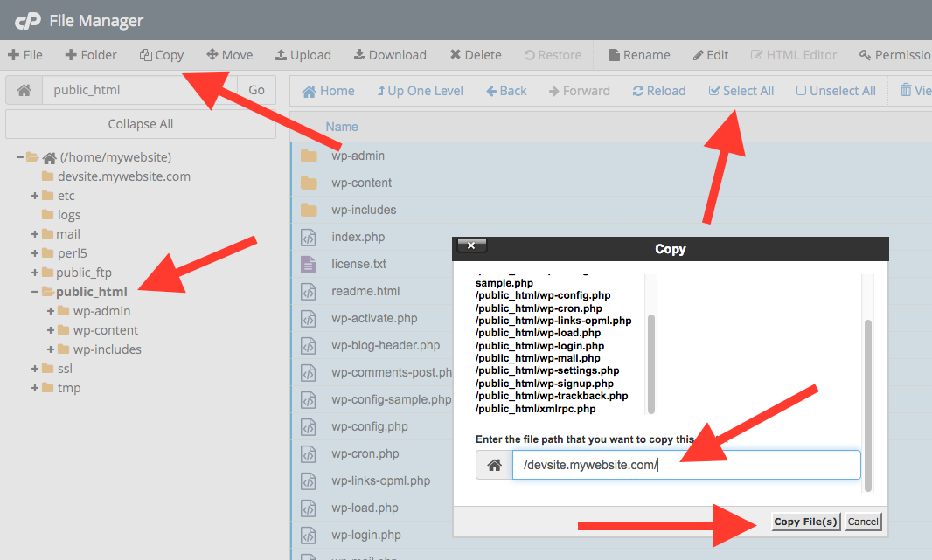Select wp-config.php in the file list

click(369, 426)
